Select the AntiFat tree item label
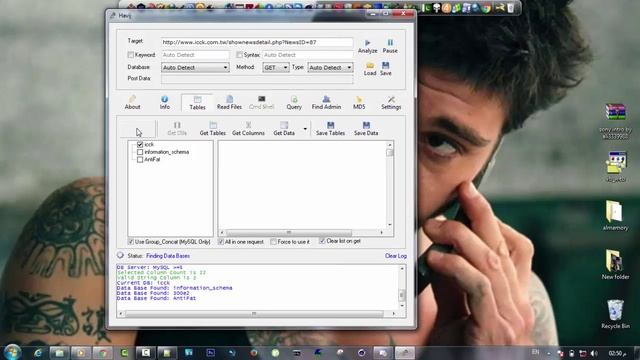The width and height of the screenshot is (640, 360). [152, 160]
